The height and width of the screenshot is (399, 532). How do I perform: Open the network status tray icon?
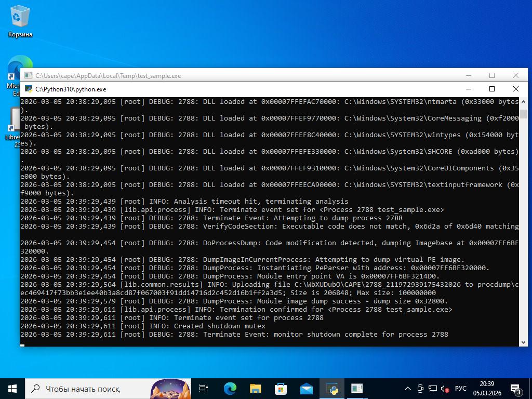pyautogui.click(x=433, y=389)
